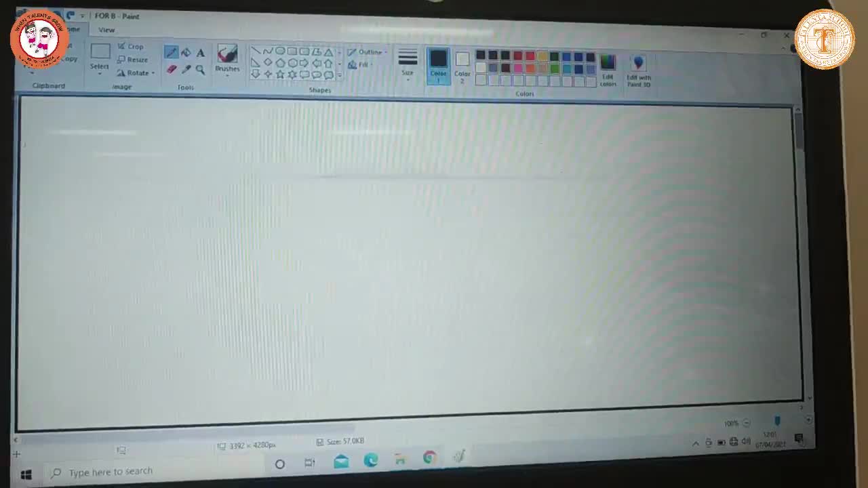Pick the Fill with color bucket tool
This screenshot has height=488, width=868.
[x=186, y=53]
